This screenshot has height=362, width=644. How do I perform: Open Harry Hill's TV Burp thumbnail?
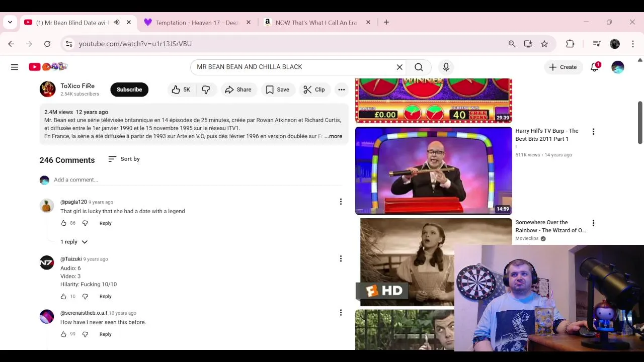click(434, 170)
